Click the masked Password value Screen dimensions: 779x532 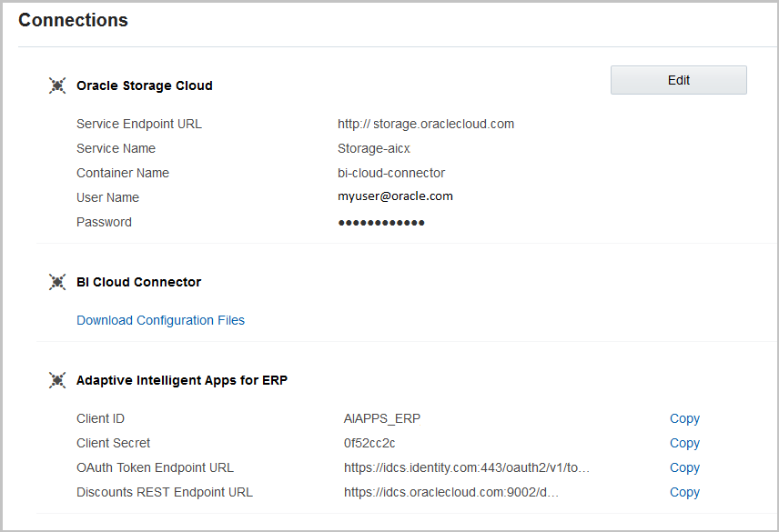click(381, 222)
